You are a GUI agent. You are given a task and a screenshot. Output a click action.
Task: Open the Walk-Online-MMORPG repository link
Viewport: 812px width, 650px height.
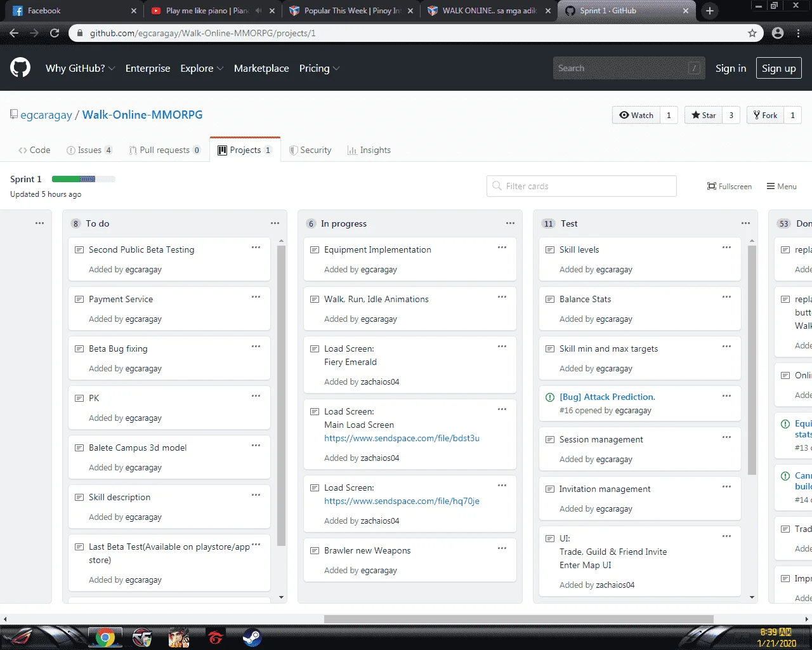tap(143, 115)
